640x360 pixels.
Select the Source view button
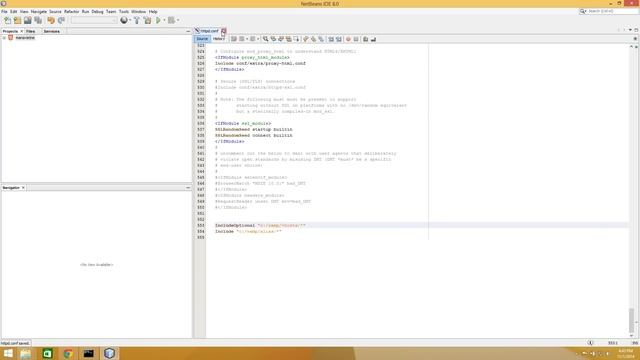(202, 39)
